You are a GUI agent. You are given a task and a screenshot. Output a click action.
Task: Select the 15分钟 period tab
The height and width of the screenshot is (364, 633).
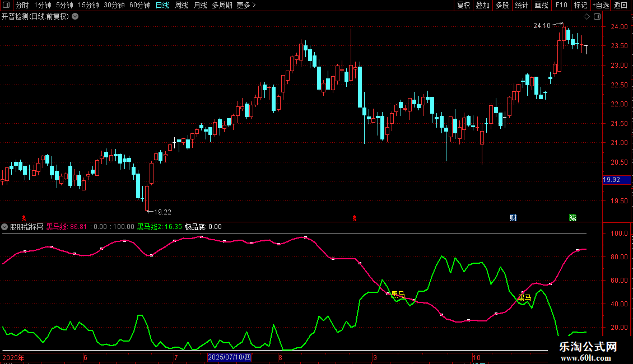click(x=89, y=5)
